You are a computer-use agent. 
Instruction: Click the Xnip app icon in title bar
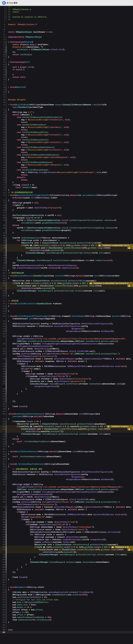[x=4, y=3]
